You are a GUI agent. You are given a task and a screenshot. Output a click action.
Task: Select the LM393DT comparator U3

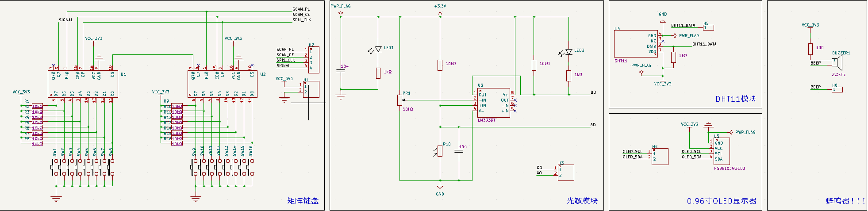[493, 103]
